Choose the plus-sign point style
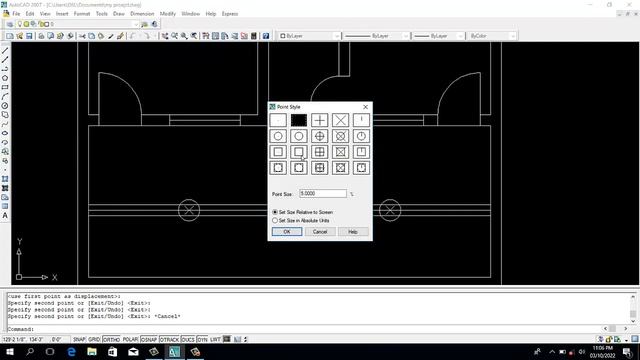 pos(320,120)
